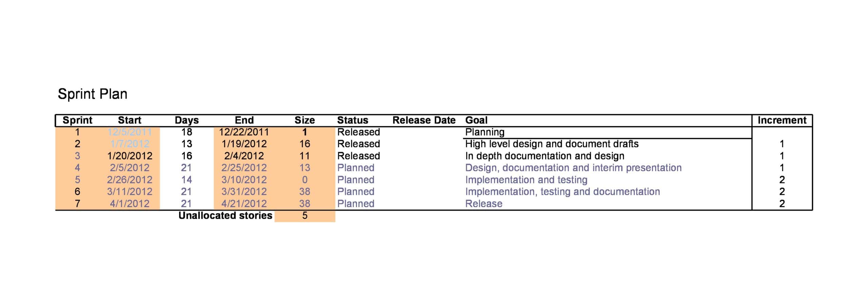This screenshot has width=868, height=296.
Task: Click the 4/21/2012 end date cell
Action: click(x=244, y=204)
